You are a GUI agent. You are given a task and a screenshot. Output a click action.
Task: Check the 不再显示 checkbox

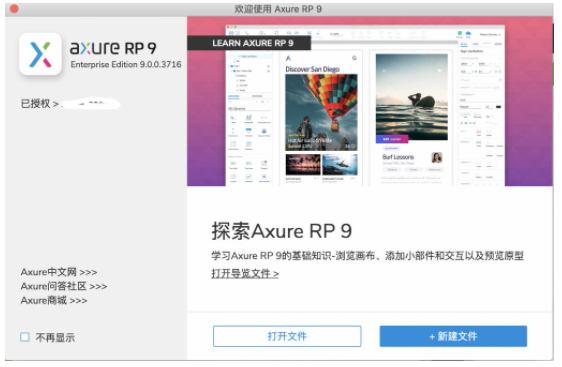25,337
